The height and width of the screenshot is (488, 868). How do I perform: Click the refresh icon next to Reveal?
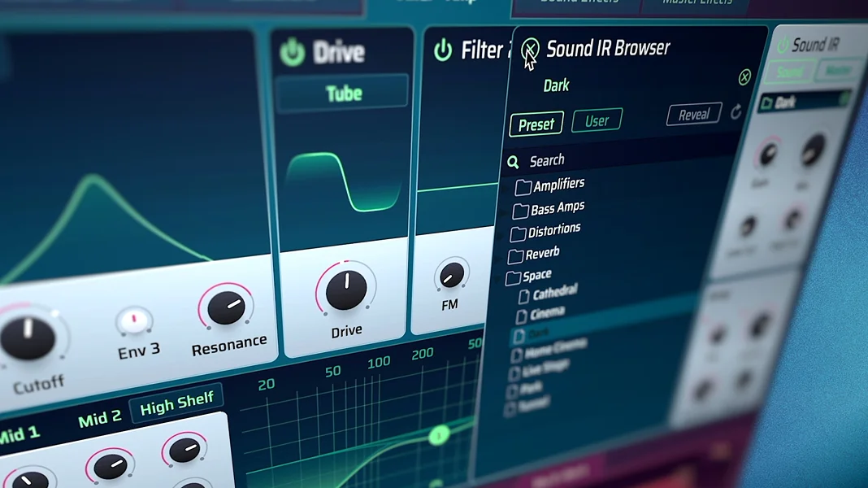[x=736, y=112]
